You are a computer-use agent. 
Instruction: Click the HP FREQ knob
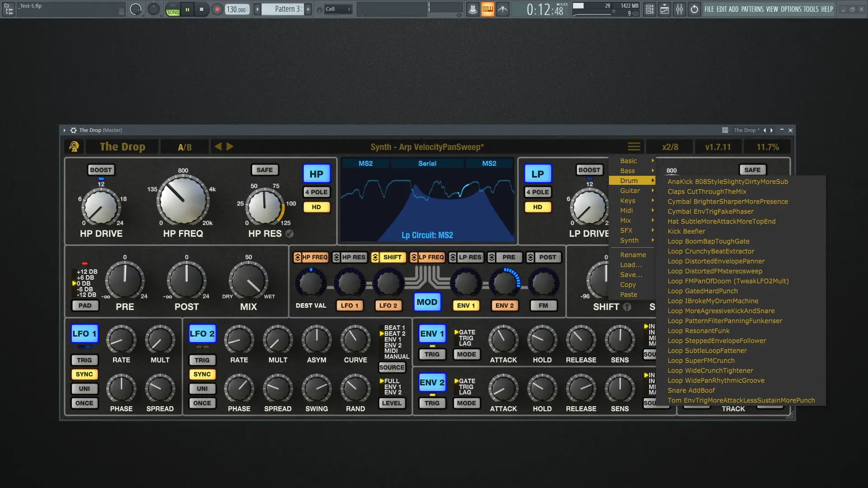tap(183, 200)
